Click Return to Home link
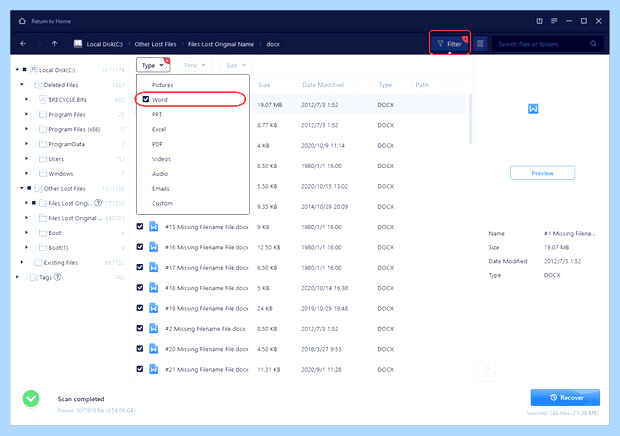The image size is (620, 436). [51, 21]
